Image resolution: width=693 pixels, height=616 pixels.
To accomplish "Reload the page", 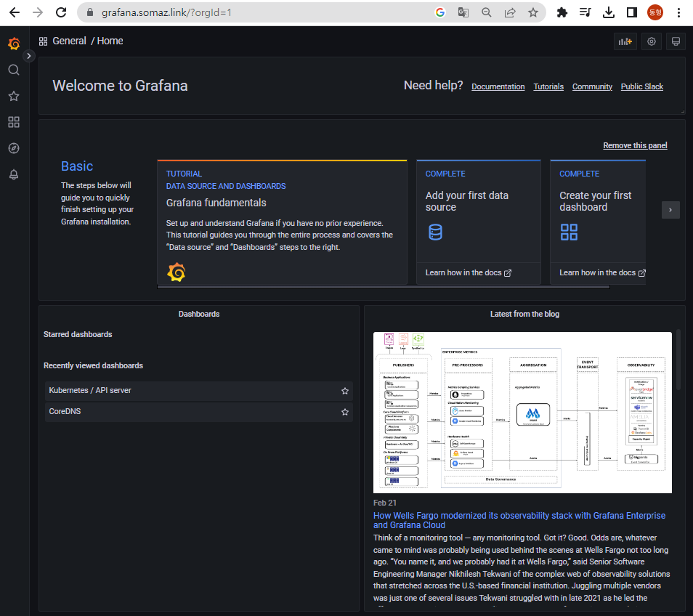I will 61,12.
